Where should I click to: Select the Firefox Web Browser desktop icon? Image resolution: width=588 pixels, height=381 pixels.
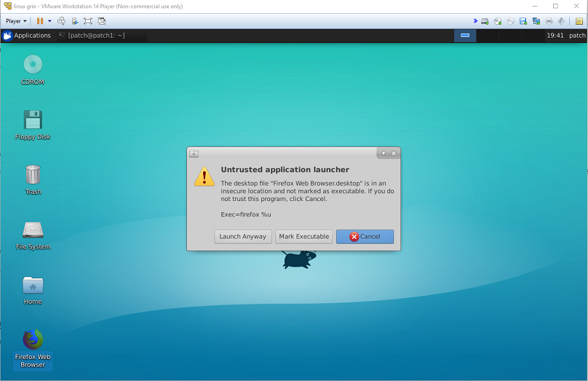33,349
